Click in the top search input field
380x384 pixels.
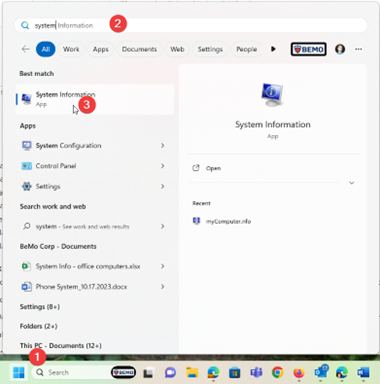coord(190,25)
